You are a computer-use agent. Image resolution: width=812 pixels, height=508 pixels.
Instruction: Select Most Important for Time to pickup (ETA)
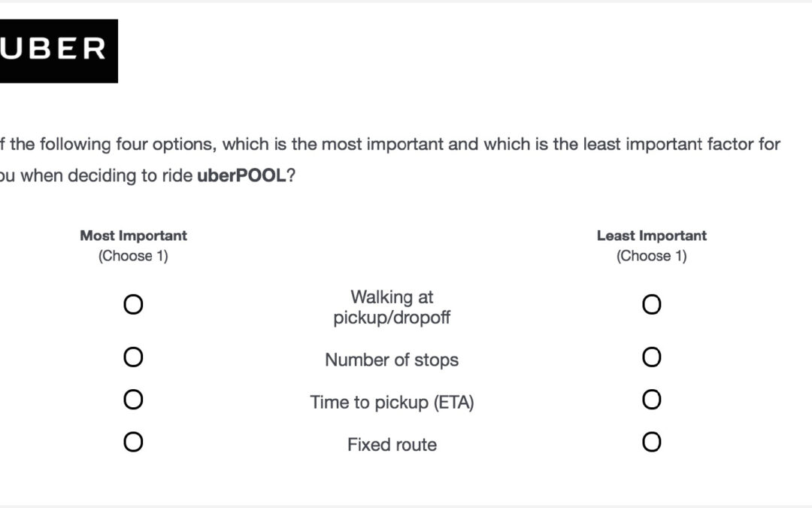(133, 400)
